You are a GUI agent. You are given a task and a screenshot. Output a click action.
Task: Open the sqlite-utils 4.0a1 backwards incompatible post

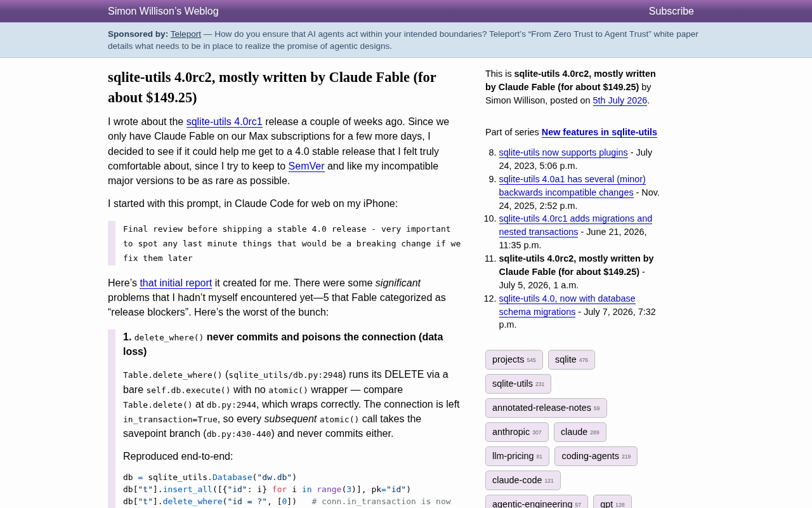click(572, 186)
